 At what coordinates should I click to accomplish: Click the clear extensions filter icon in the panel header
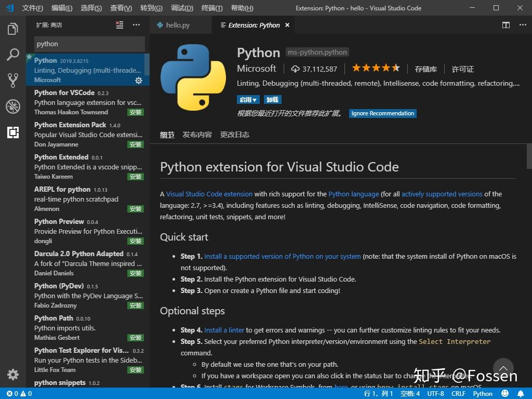(119, 24)
